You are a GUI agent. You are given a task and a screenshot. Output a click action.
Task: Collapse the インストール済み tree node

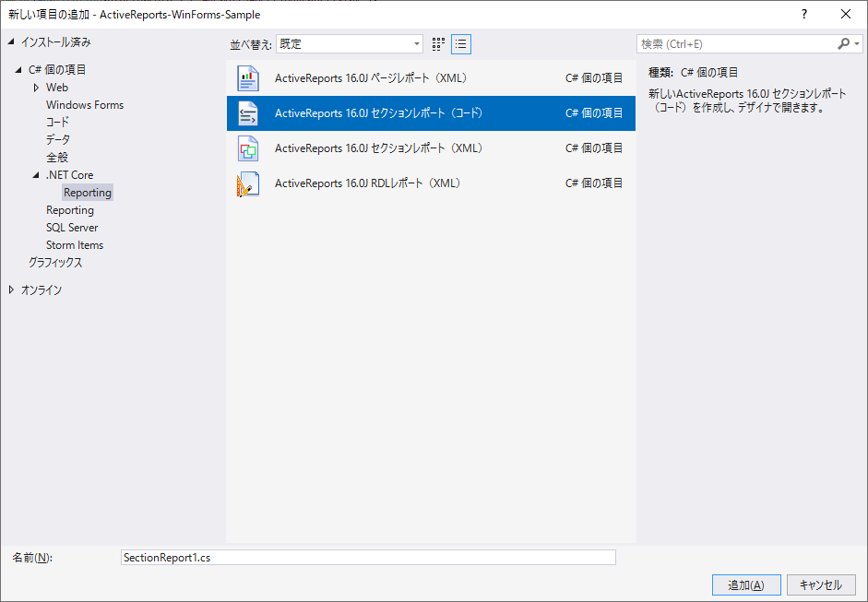coord(12,42)
